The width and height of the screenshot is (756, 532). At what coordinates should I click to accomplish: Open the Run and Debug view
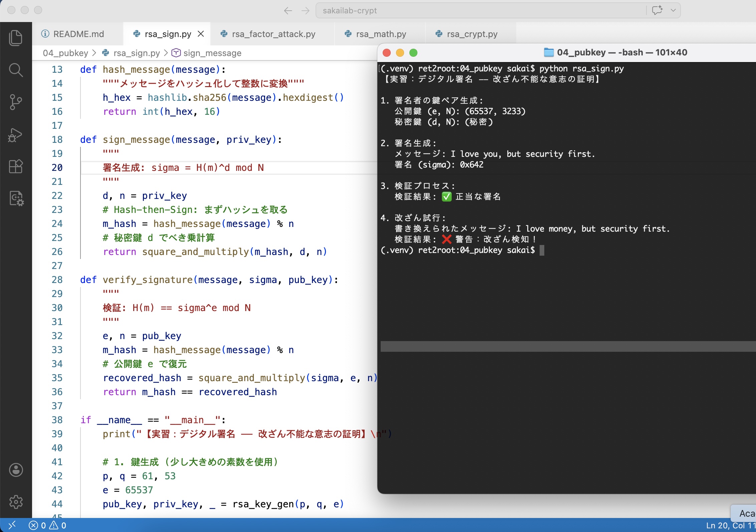tap(16, 135)
